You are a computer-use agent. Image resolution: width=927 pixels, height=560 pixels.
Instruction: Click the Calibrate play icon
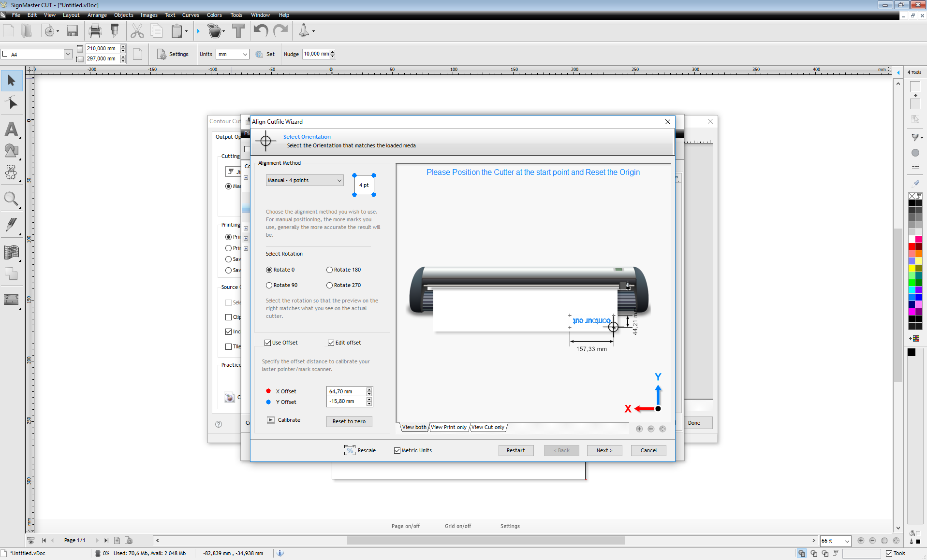pos(271,420)
